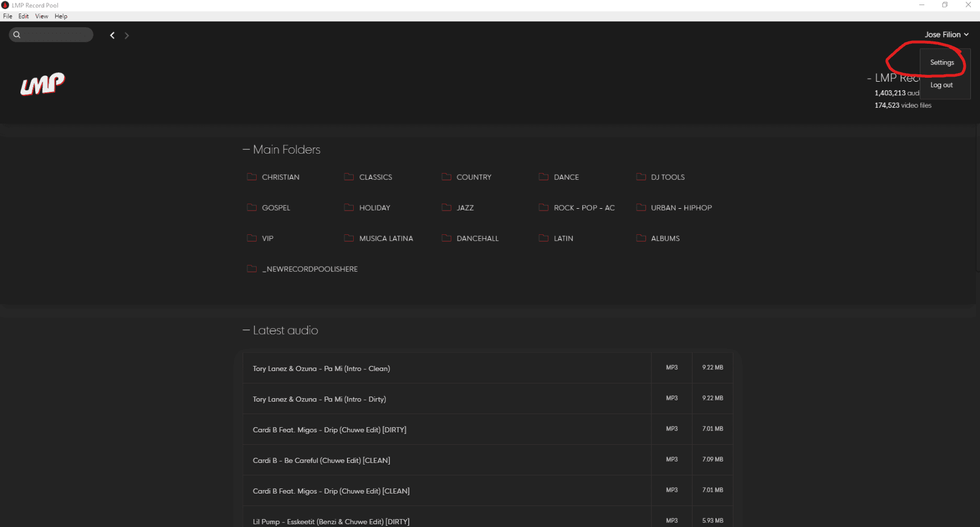Click the URBAN - HIPHOP folder label
Image resolution: width=980 pixels, height=527 pixels.
(681, 208)
